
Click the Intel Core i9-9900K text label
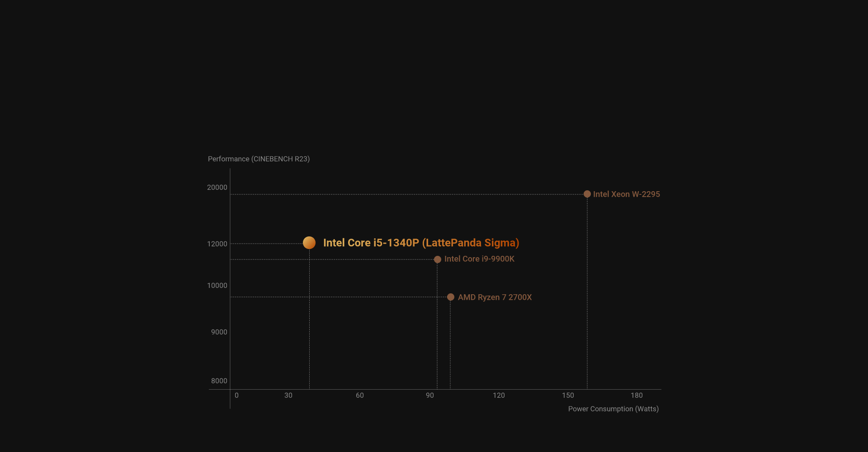click(x=479, y=259)
